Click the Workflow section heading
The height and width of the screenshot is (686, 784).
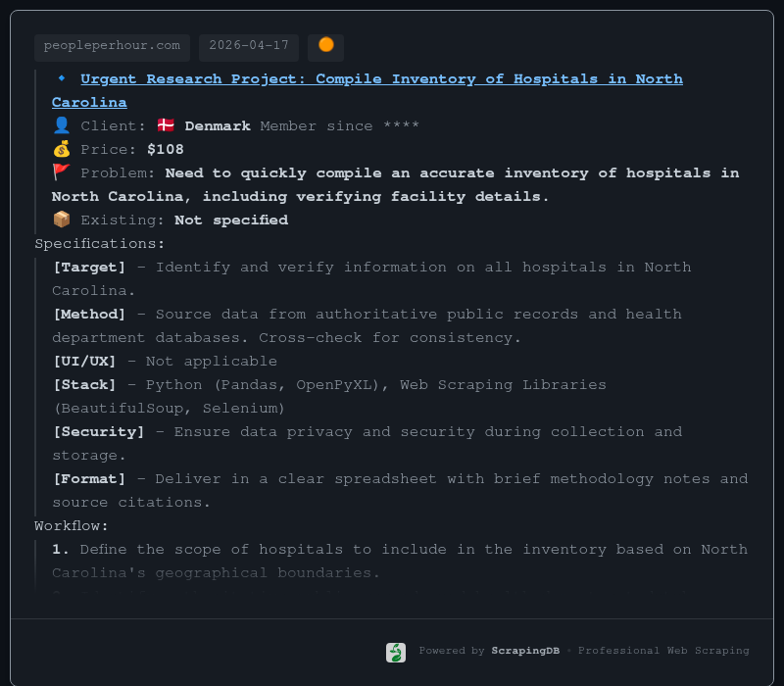pos(72,525)
